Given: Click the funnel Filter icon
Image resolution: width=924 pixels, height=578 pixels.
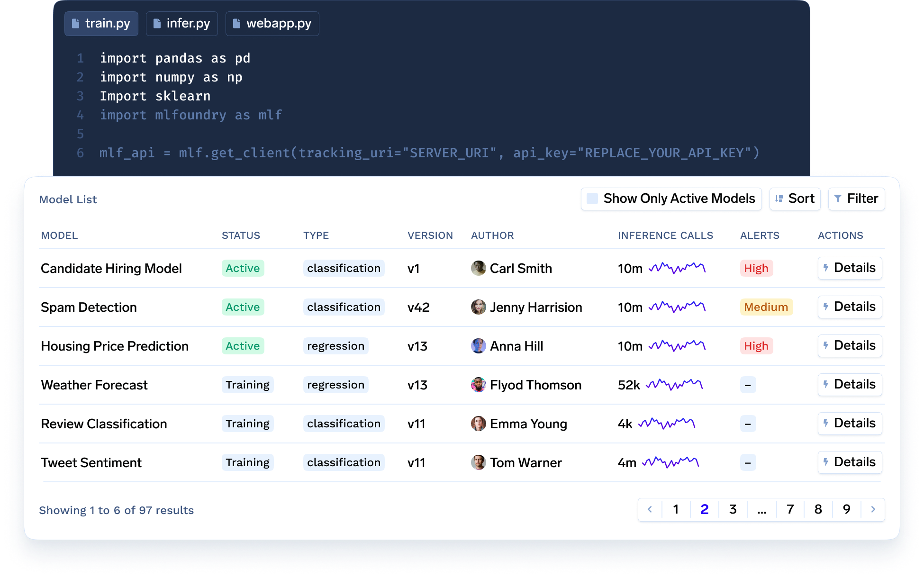Looking at the screenshot, I should coord(838,199).
